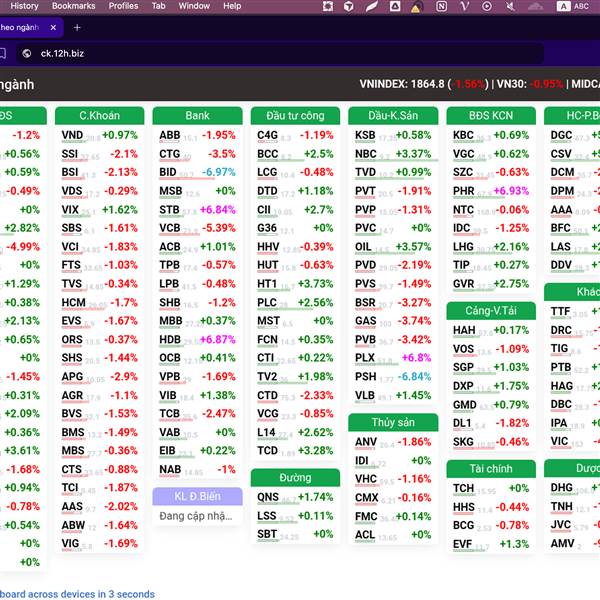600x600 pixels.
Task: Click the NAB ticker row
Action: pos(197,469)
